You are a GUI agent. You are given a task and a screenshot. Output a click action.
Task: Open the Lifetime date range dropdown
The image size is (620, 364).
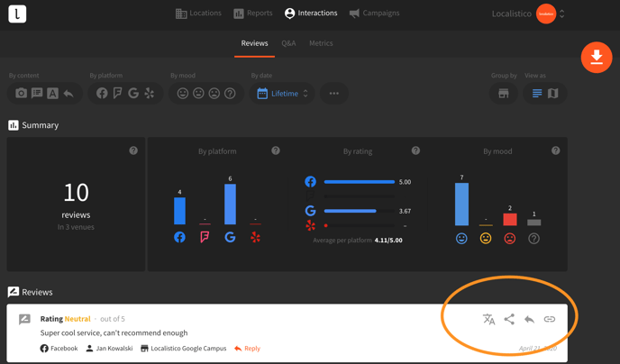click(x=282, y=94)
